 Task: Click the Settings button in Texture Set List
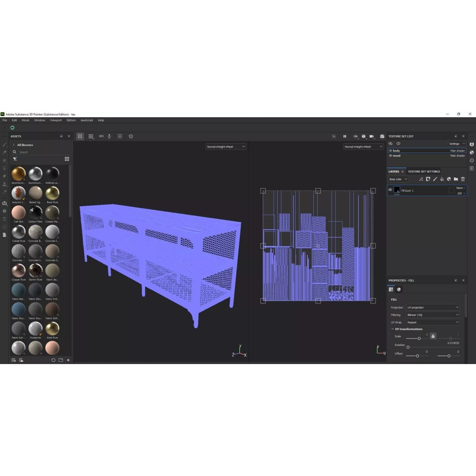[457, 144]
